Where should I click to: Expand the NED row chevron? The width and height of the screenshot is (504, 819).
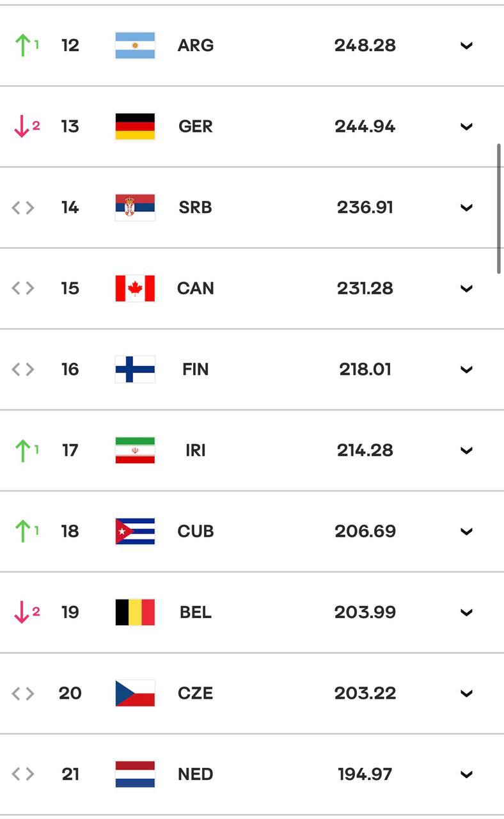tap(467, 774)
